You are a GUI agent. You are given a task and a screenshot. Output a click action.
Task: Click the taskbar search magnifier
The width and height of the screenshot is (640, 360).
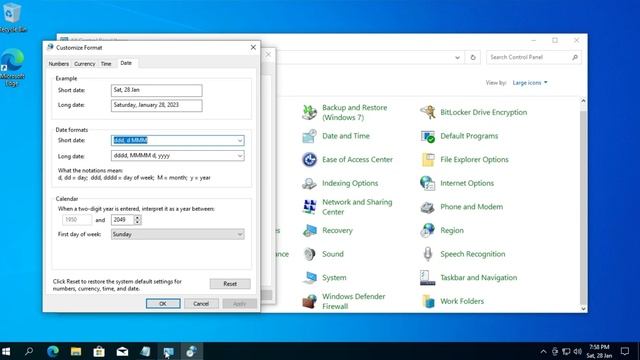29,351
